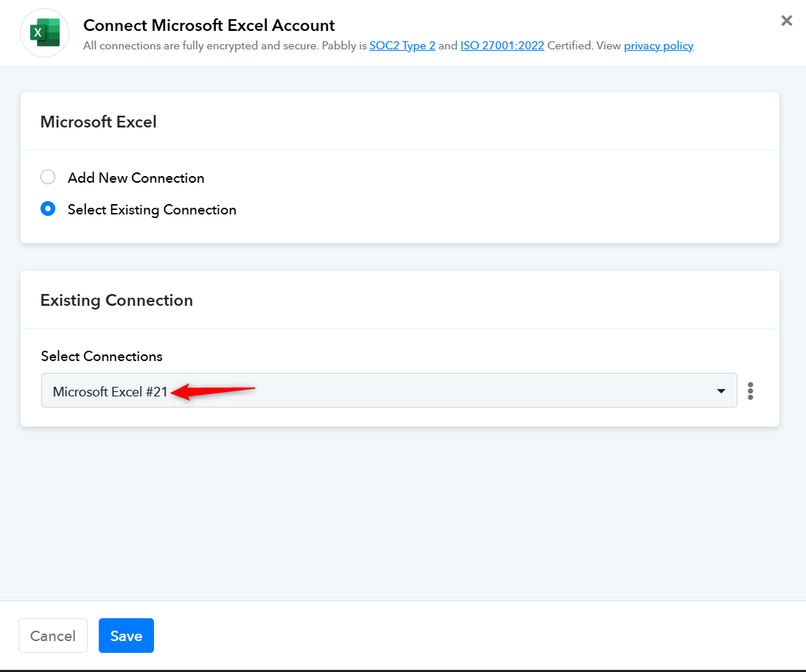Open the SOC2 Type 2 link
This screenshot has width=806, height=672.
[402, 46]
